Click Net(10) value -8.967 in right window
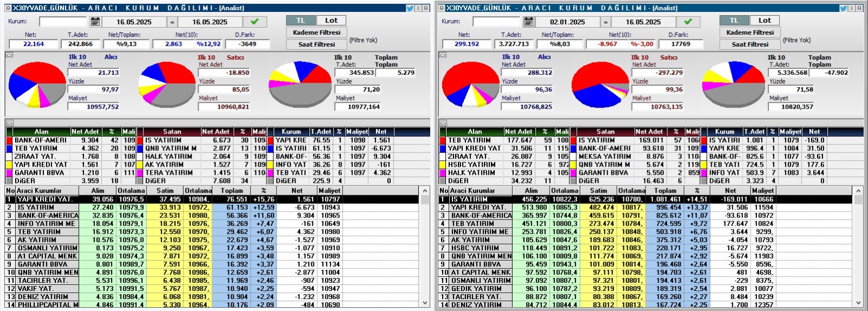Image resolution: width=868 pixels, height=311 pixels. (607, 44)
